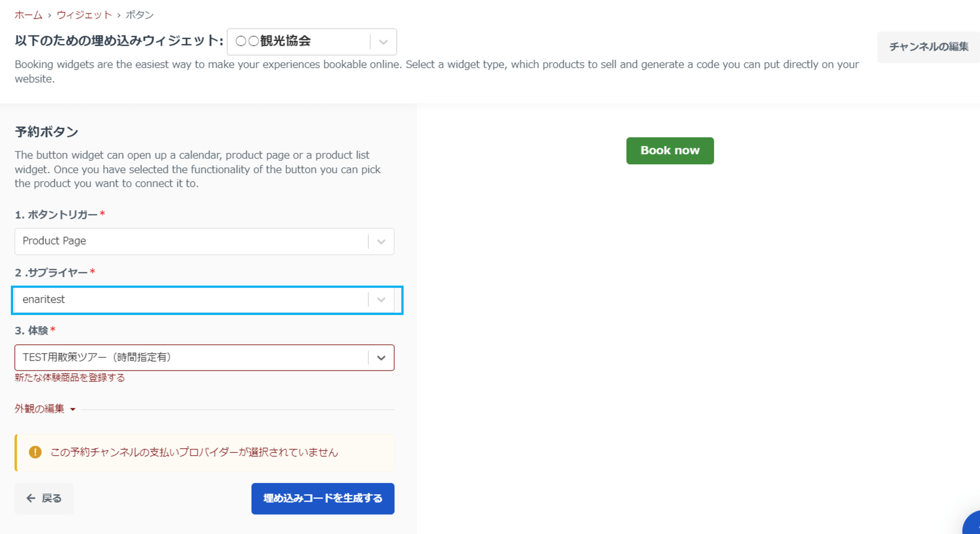This screenshot has height=534, width=980.
Task: Click the 新たな体験商品を登録する link
Action: [70, 378]
